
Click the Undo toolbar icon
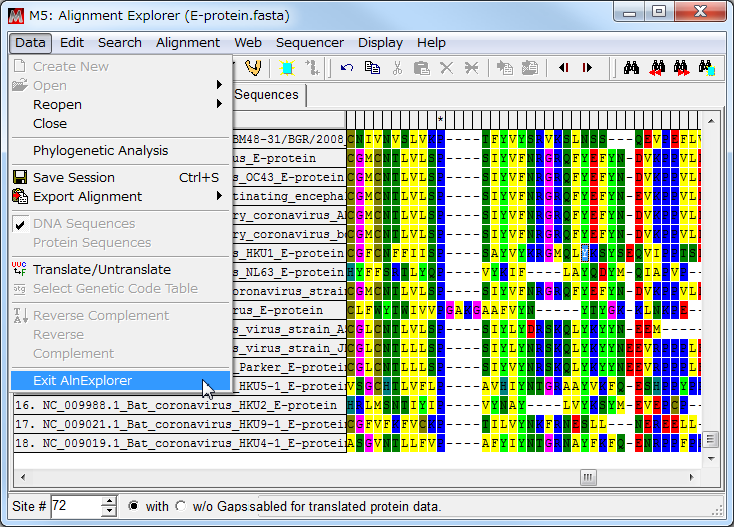click(x=347, y=68)
